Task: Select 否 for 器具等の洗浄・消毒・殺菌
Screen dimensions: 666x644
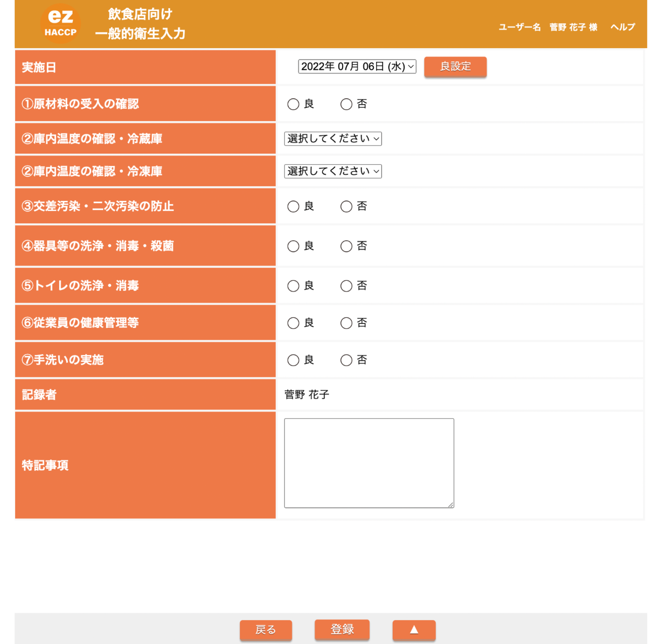Action: 346,246
